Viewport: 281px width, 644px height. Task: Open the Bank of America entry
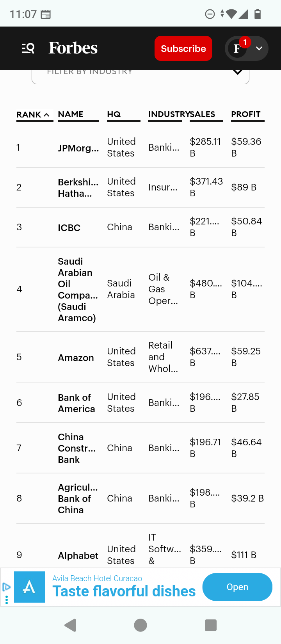pyautogui.click(x=76, y=403)
